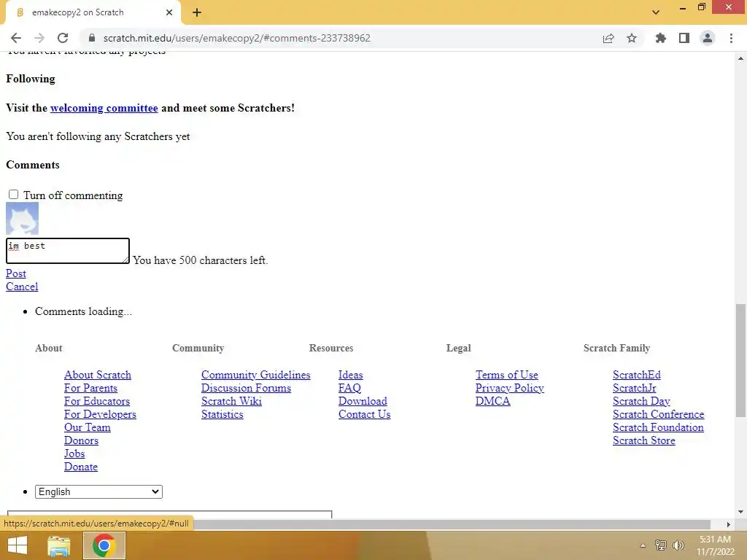
Task: Click the horizontal scrollbar thumb
Action: 451,524
